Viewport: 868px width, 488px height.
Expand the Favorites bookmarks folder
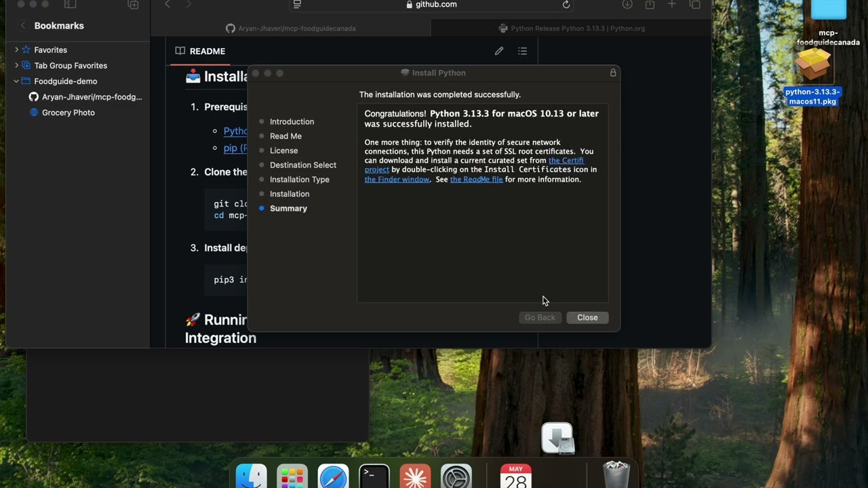click(17, 49)
